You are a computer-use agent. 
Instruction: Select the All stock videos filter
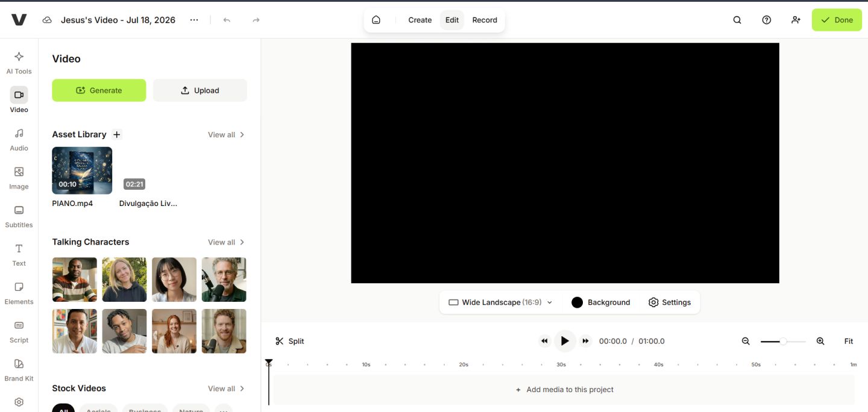coord(63,408)
